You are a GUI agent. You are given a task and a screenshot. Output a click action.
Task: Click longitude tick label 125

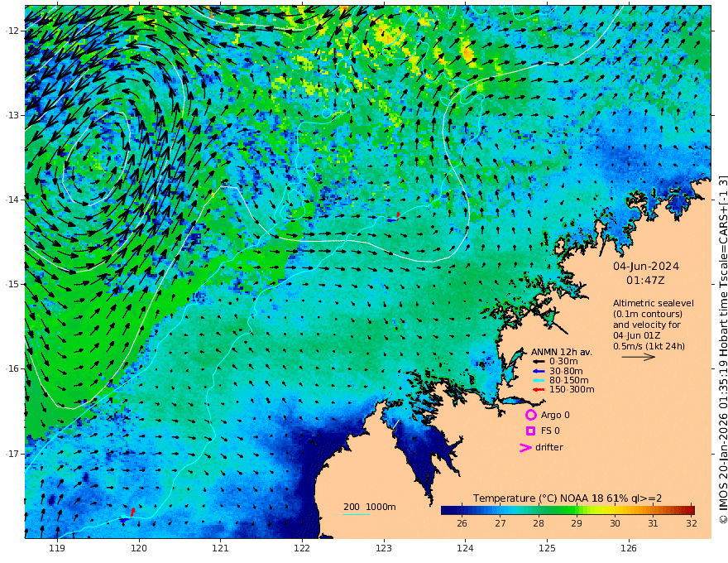tap(548, 549)
